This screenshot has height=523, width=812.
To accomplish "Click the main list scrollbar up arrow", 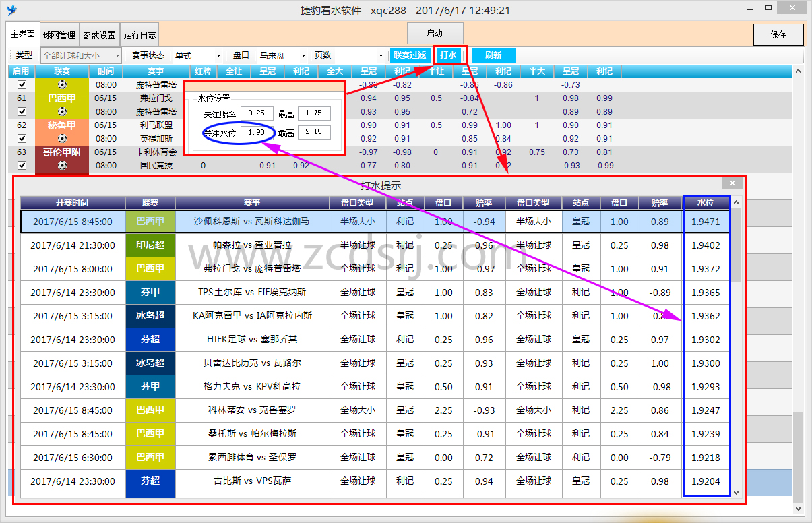I will (x=798, y=71).
